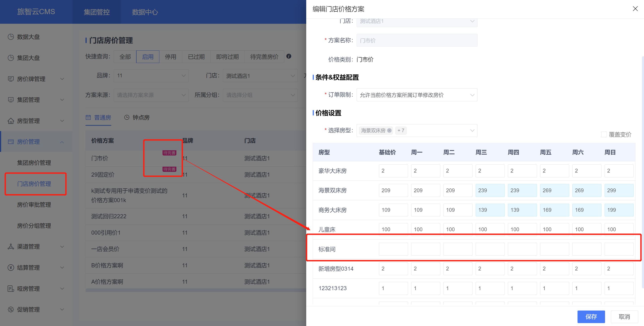Select the 启用 quick filter
Viewport: 644px width, 326px height.
[148, 56]
